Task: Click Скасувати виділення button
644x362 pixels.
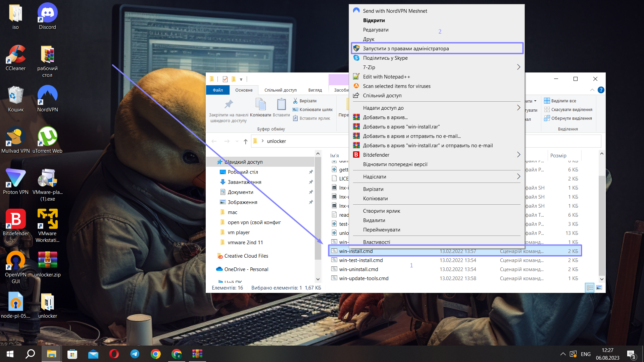Action: point(568,109)
